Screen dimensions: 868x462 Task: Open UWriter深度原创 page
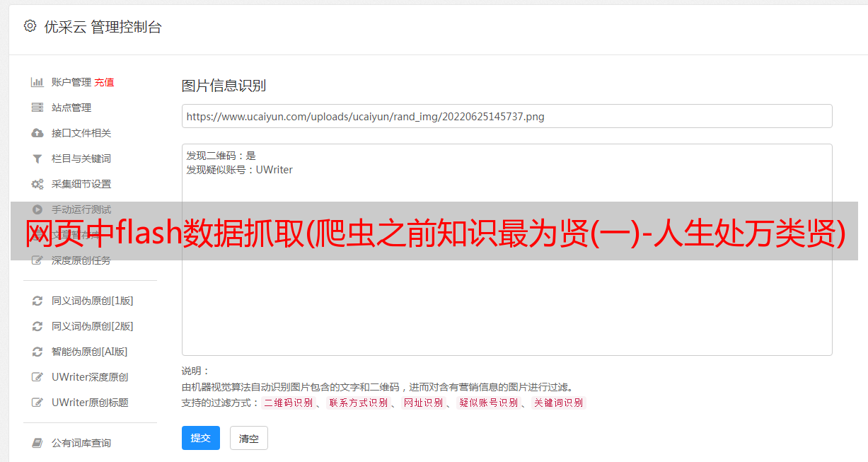(90, 377)
